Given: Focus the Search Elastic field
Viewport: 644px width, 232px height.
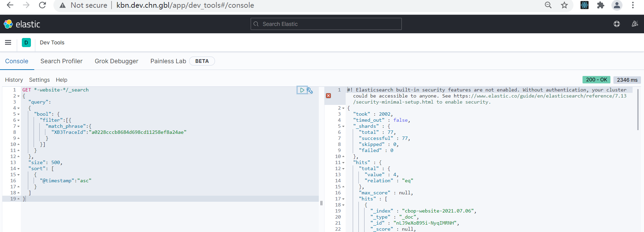Looking at the screenshot, I should pyautogui.click(x=326, y=24).
